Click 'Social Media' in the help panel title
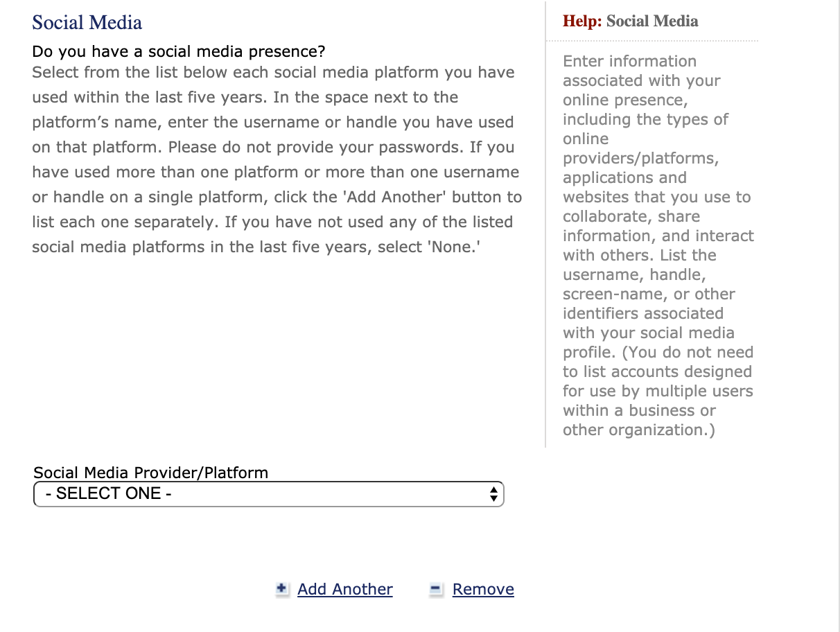 point(652,21)
